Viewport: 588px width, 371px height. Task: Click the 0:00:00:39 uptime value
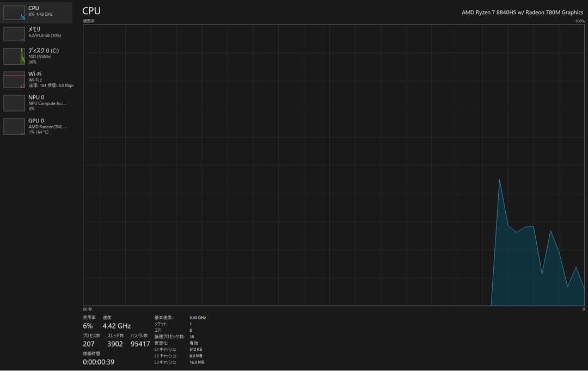(x=99, y=362)
